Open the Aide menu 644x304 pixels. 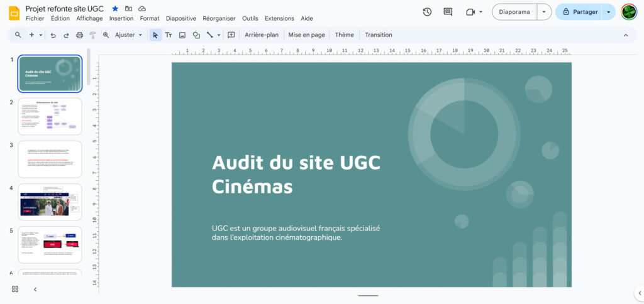pos(307,18)
